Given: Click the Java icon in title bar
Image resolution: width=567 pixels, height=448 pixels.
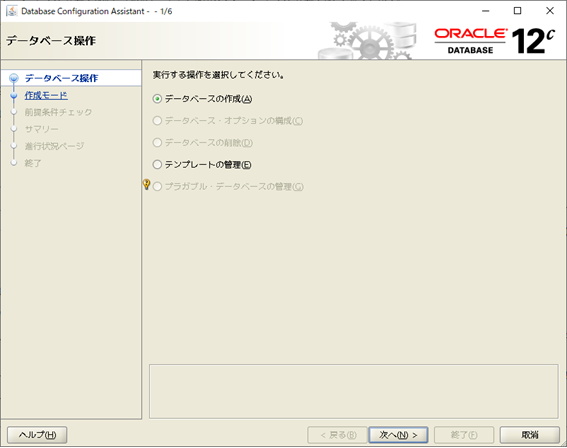Looking at the screenshot, I should coord(12,11).
